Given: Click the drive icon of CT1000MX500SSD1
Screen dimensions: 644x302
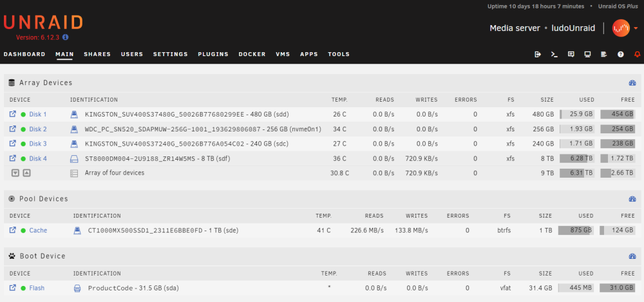Looking at the screenshot, I should (x=77, y=231).
